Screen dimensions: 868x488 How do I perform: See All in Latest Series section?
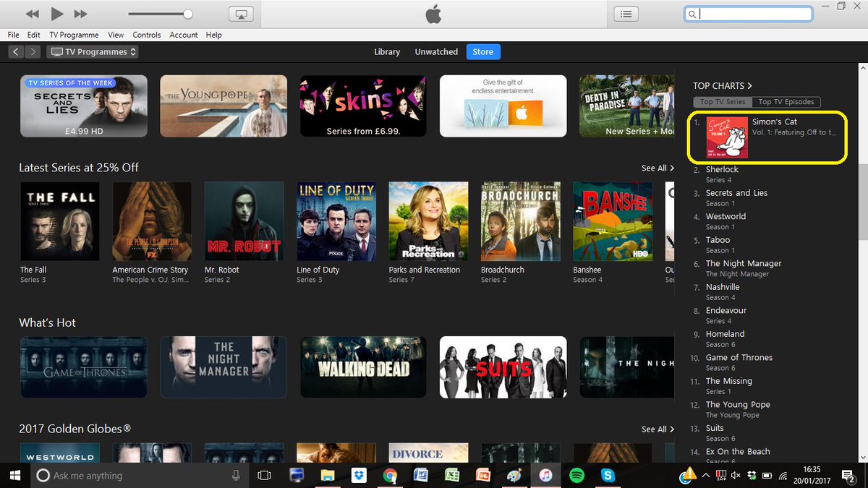click(658, 168)
